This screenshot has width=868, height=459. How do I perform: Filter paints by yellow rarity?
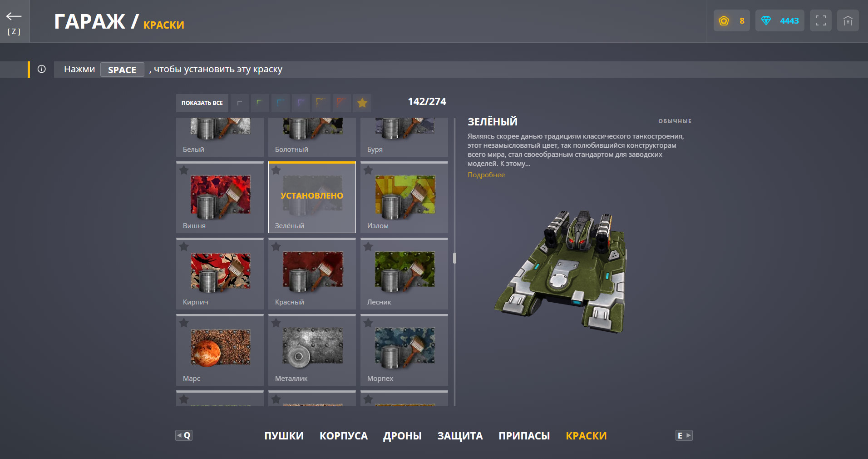tap(321, 103)
